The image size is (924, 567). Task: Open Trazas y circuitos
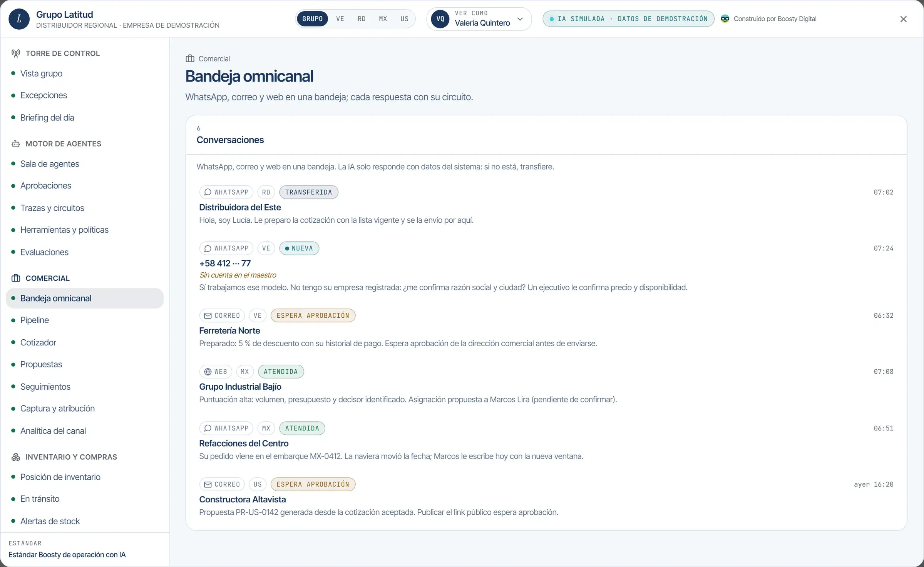click(x=85, y=208)
